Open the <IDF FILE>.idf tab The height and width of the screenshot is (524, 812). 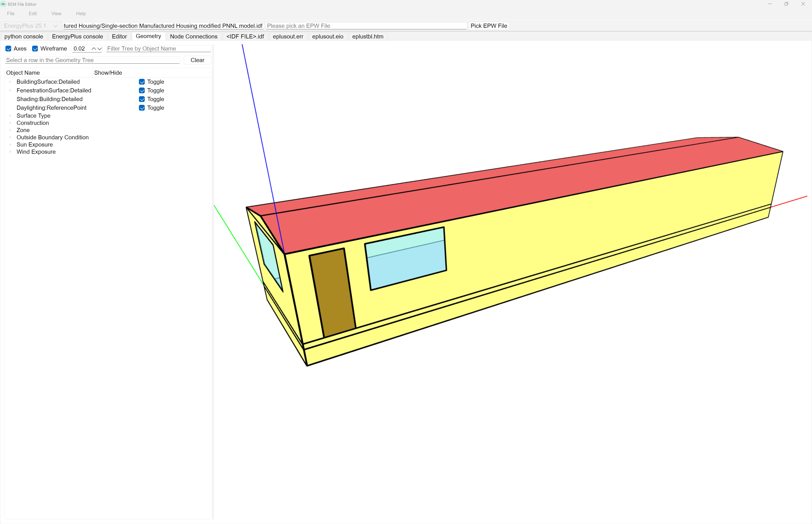coord(245,36)
